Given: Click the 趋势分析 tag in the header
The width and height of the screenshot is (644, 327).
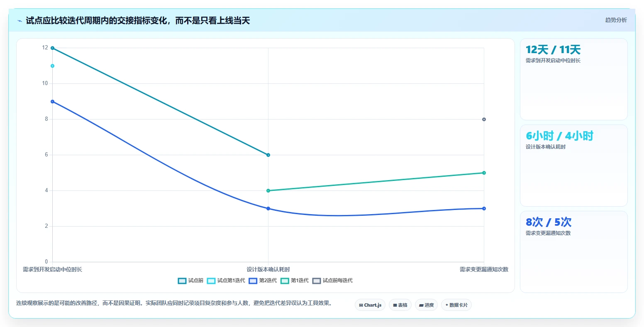Looking at the screenshot, I should (616, 20).
